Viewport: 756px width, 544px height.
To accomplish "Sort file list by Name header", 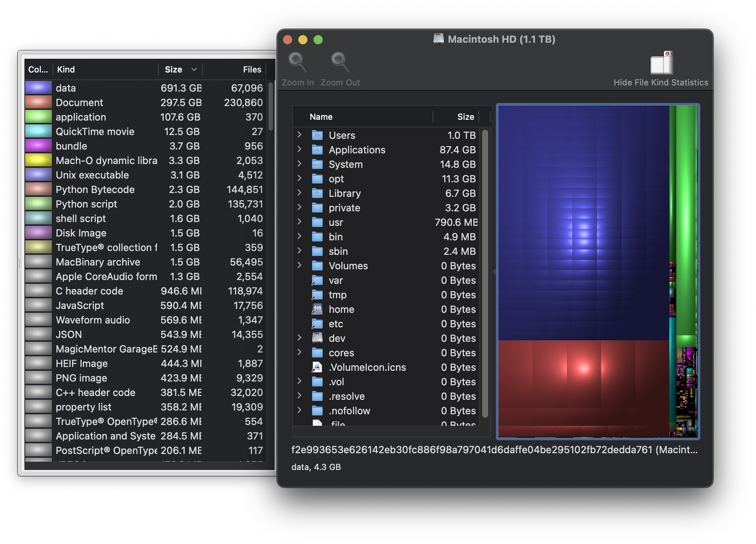I will coord(363,117).
